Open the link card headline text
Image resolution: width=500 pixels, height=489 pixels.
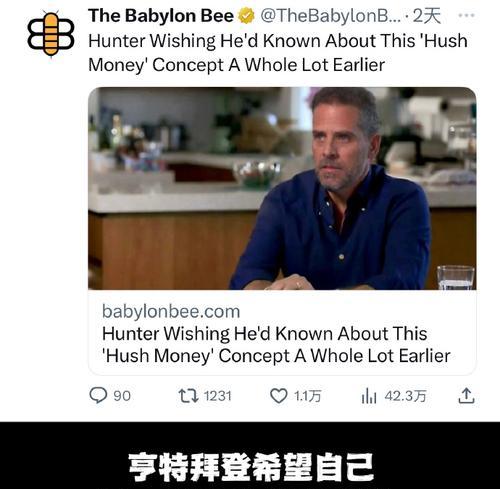coord(276,345)
